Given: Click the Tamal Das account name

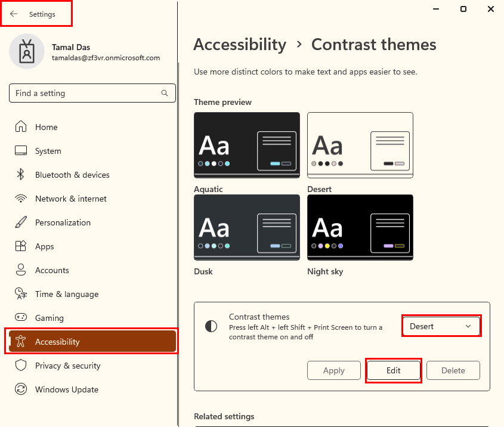Looking at the screenshot, I should (71, 47).
